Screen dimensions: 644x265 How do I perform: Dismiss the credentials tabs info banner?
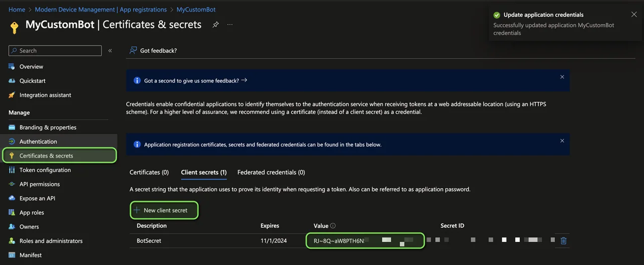(x=562, y=141)
